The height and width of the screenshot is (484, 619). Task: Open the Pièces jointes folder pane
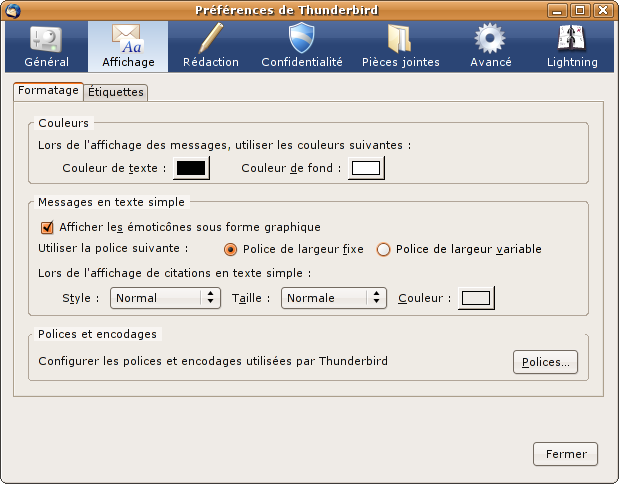click(x=400, y=47)
